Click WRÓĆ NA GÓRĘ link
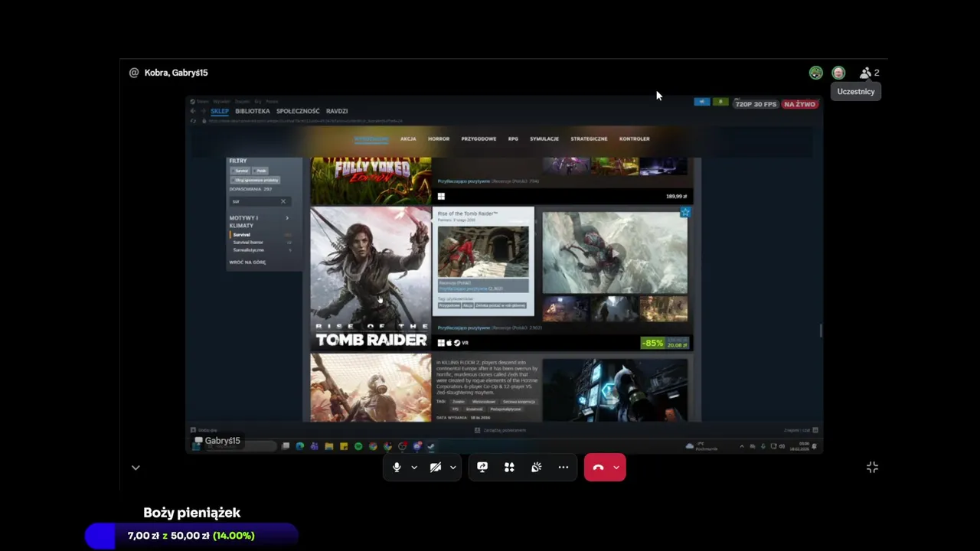Viewport: 980px width, 551px height. pos(247,262)
